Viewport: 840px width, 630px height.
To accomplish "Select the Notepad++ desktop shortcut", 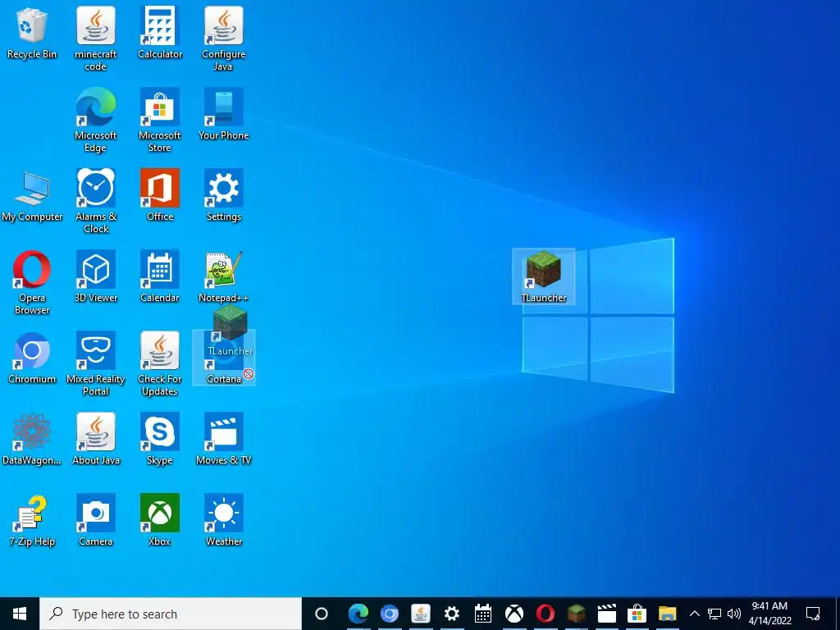I will 223,277.
